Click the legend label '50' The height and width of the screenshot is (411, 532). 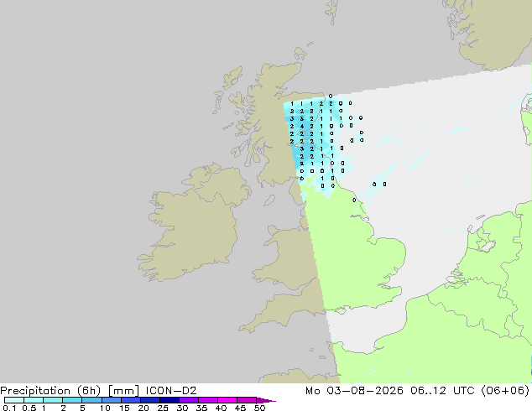tap(259, 408)
